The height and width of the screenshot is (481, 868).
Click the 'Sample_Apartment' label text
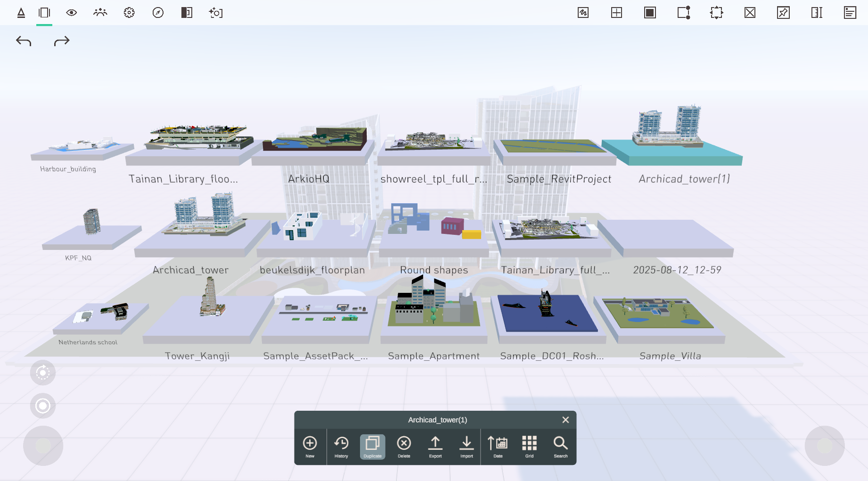pyautogui.click(x=434, y=356)
